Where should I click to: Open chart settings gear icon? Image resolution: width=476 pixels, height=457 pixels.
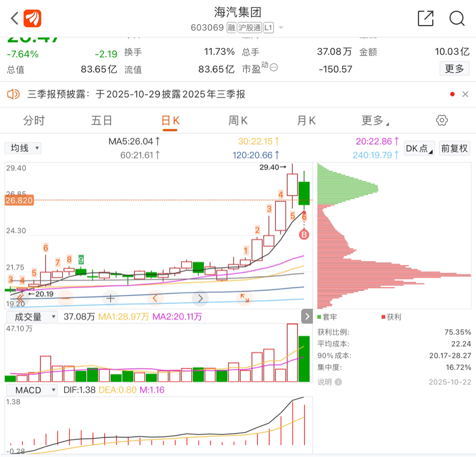(442, 120)
